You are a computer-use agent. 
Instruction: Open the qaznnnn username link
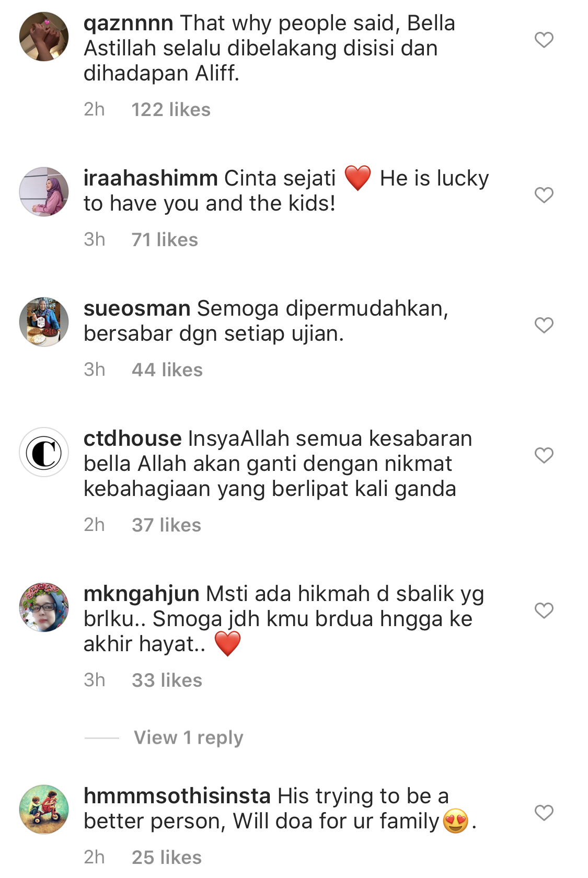pos(129,24)
